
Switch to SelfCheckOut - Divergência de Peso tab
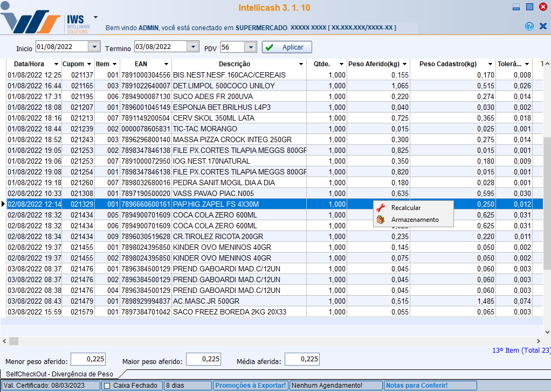click(x=59, y=374)
